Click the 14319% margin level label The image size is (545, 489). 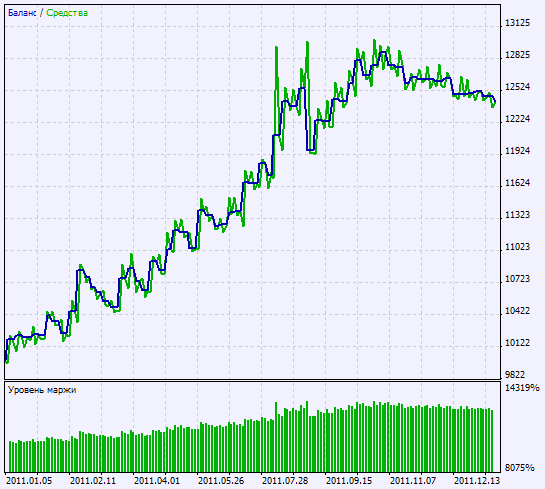pos(522,388)
